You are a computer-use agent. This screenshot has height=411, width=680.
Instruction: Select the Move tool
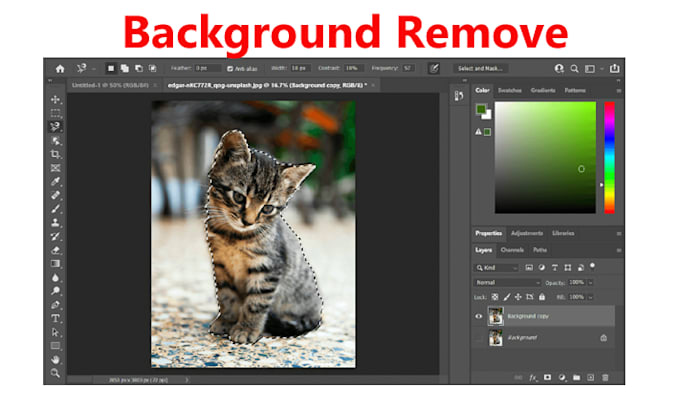[55, 99]
